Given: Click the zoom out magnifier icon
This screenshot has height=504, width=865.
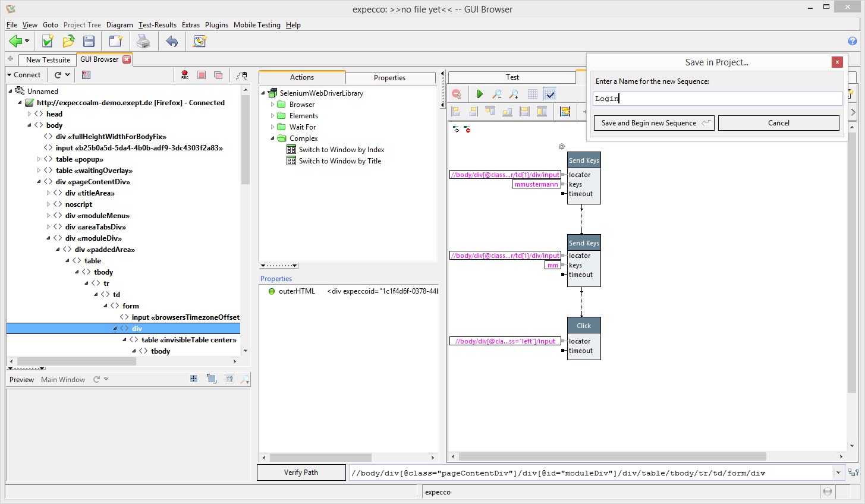Looking at the screenshot, I should point(497,94).
